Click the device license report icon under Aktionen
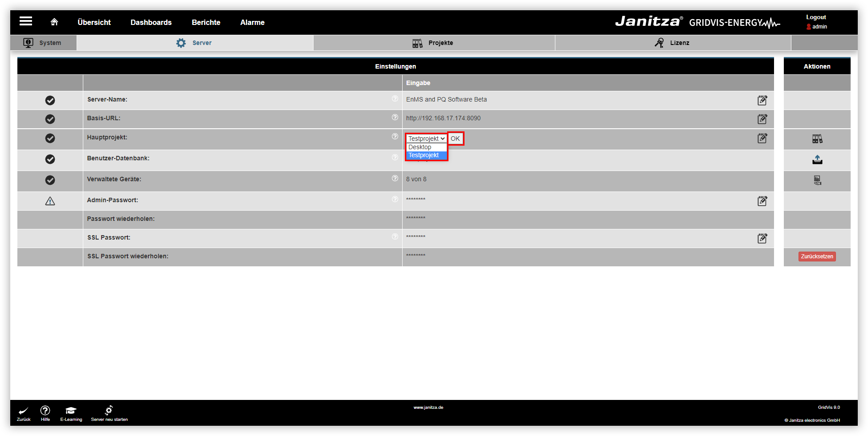 click(x=817, y=180)
